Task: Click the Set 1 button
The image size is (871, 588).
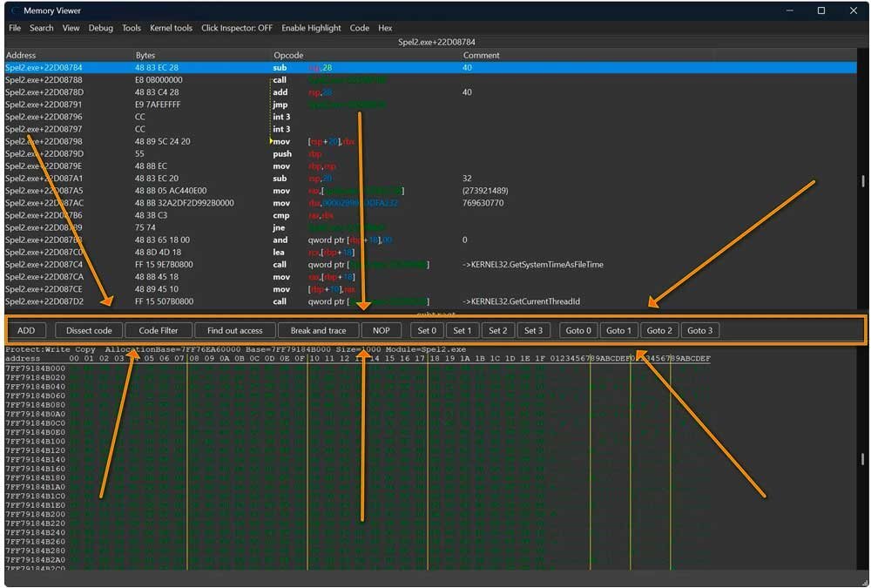Action: click(463, 330)
